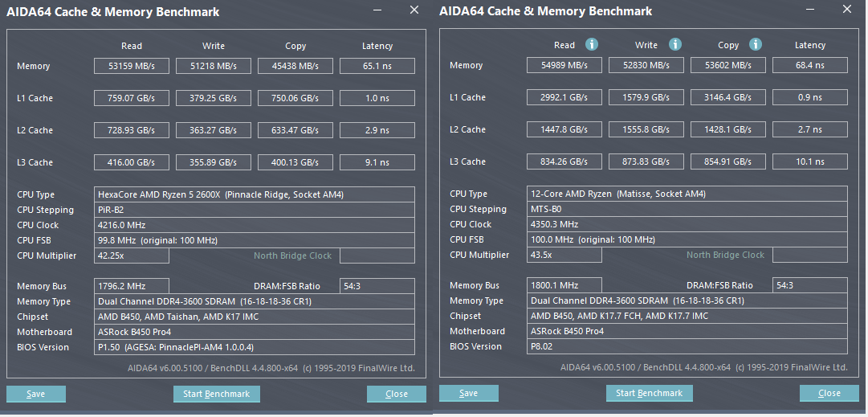Select L2 Cache Read value 728.93 GB/s
This screenshot has width=868, height=417.
tap(132, 130)
